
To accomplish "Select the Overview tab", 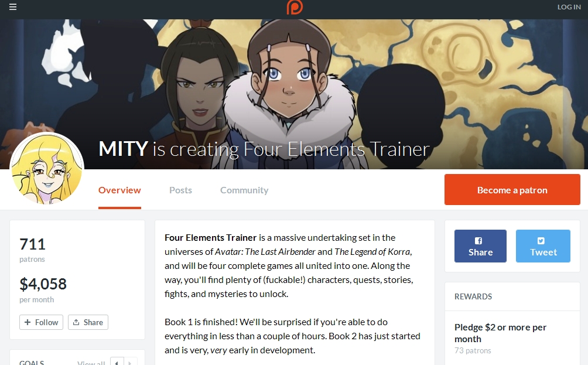I will pyautogui.click(x=119, y=190).
